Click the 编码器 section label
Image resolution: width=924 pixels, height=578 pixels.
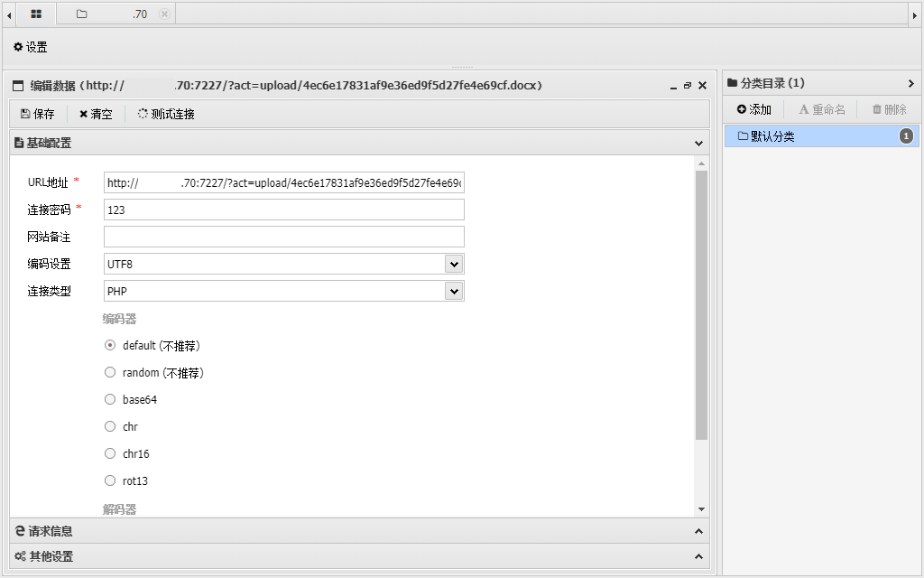click(120, 319)
